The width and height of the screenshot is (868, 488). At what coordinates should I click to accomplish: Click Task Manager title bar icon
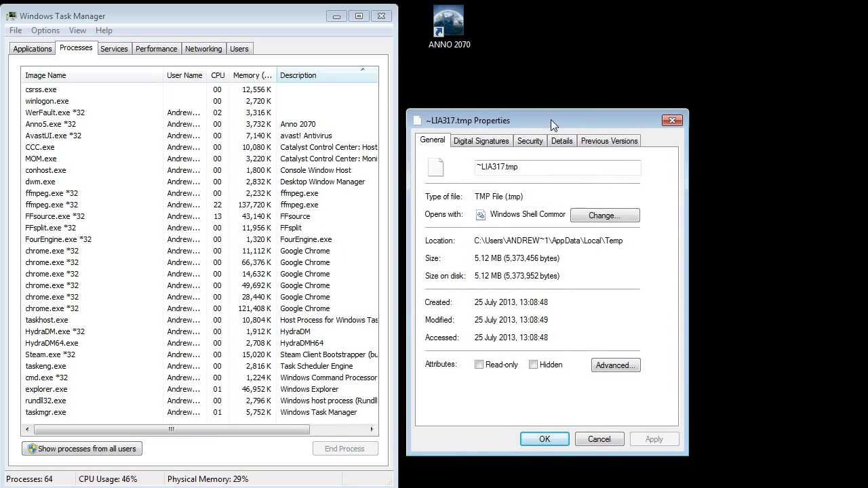click(x=12, y=16)
